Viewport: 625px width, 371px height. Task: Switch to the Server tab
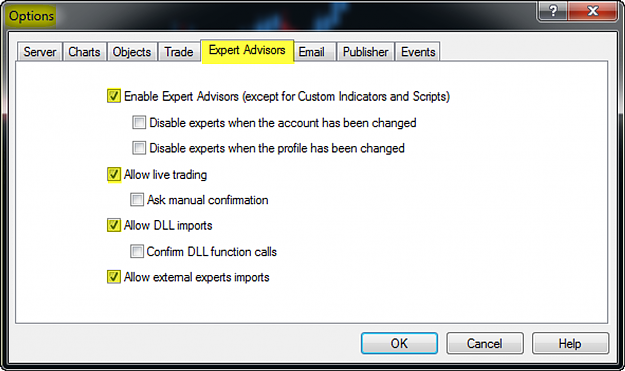point(39,52)
